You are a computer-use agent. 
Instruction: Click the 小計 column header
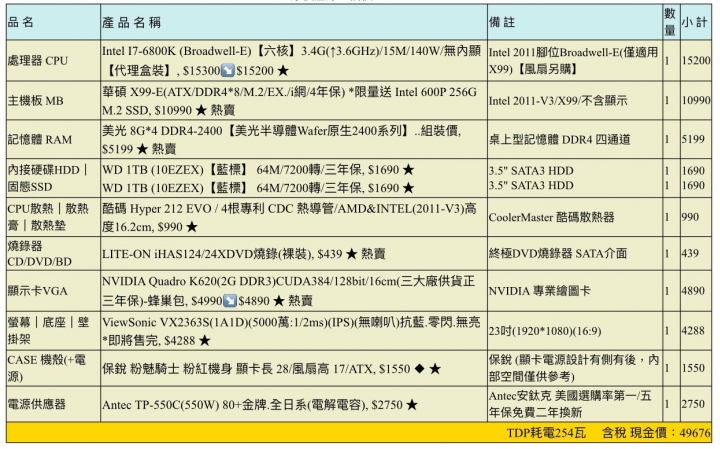point(694,22)
